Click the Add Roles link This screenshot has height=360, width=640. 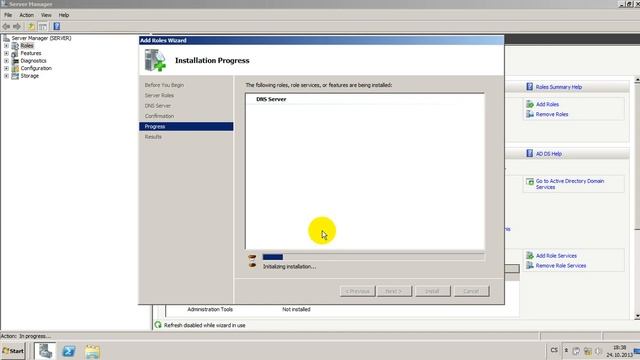[547, 104]
